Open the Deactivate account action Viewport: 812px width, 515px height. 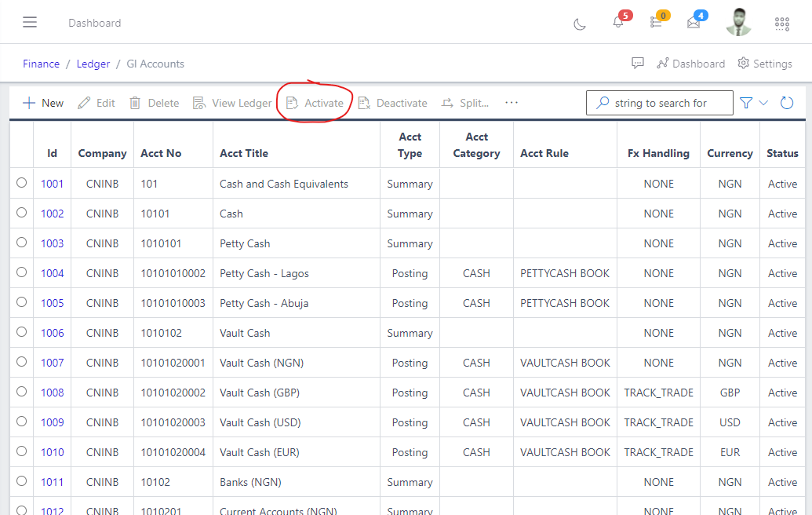[x=392, y=102]
